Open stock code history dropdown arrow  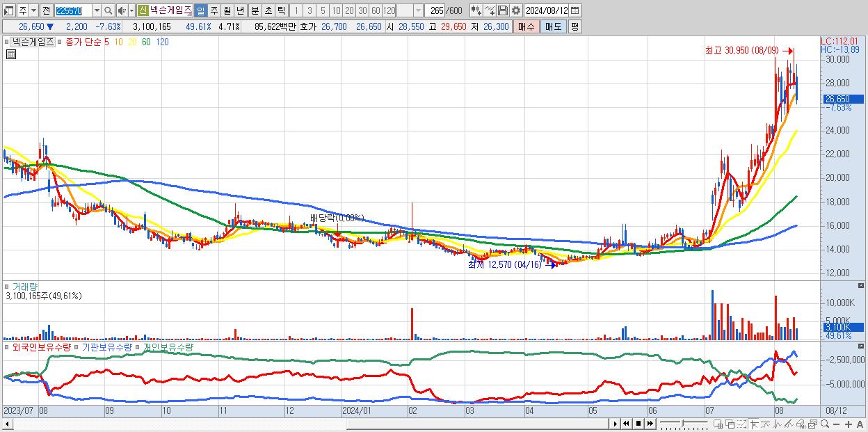[x=97, y=10]
